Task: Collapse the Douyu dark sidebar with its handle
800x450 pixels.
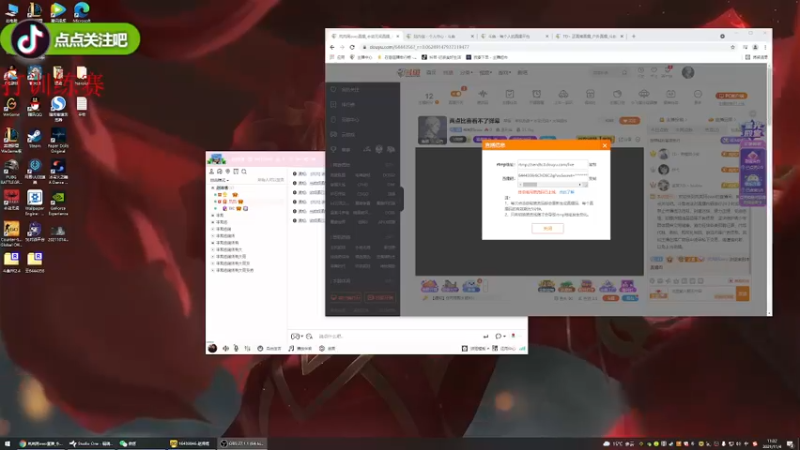Action: point(402,199)
